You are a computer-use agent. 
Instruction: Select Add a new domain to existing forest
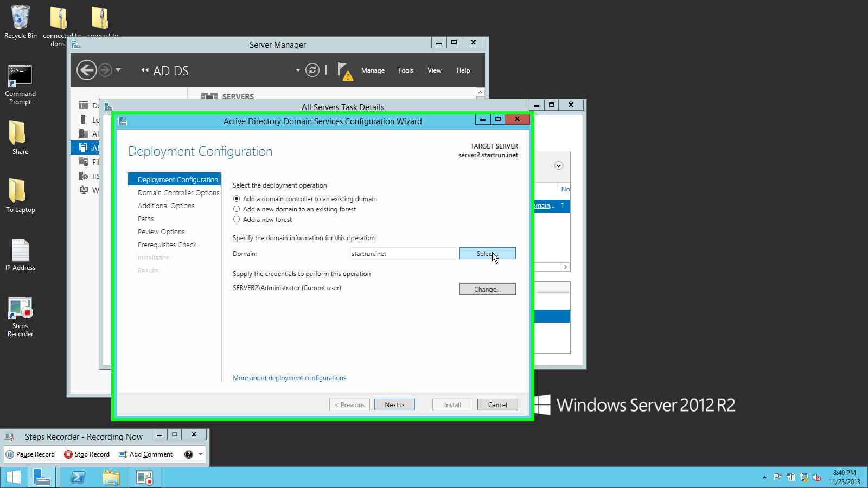point(295,209)
